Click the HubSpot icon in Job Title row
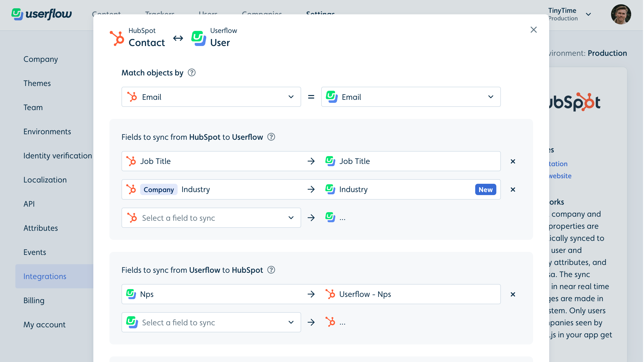Image resolution: width=644 pixels, height=362 pixels. click(131, 161)
